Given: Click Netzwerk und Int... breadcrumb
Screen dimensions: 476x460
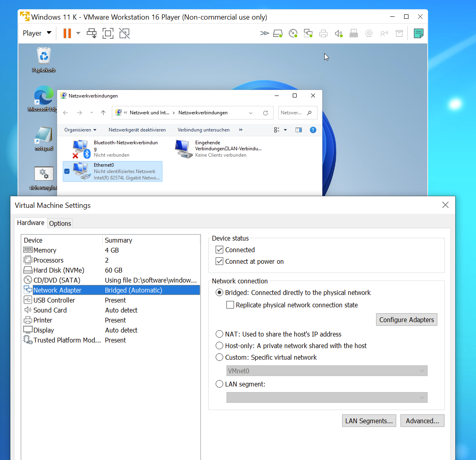Looking at the screenshot, I should pyautogui.click(x=149, y=113).
